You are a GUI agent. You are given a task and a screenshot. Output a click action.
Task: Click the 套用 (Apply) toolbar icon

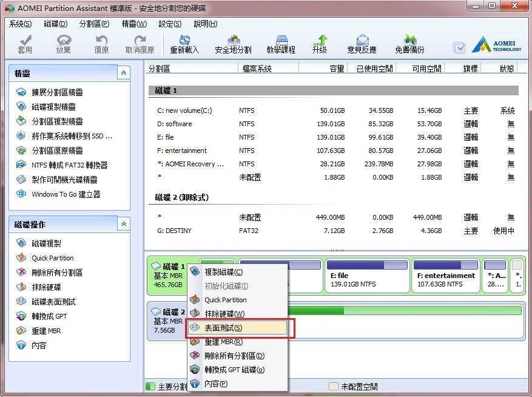25,44
